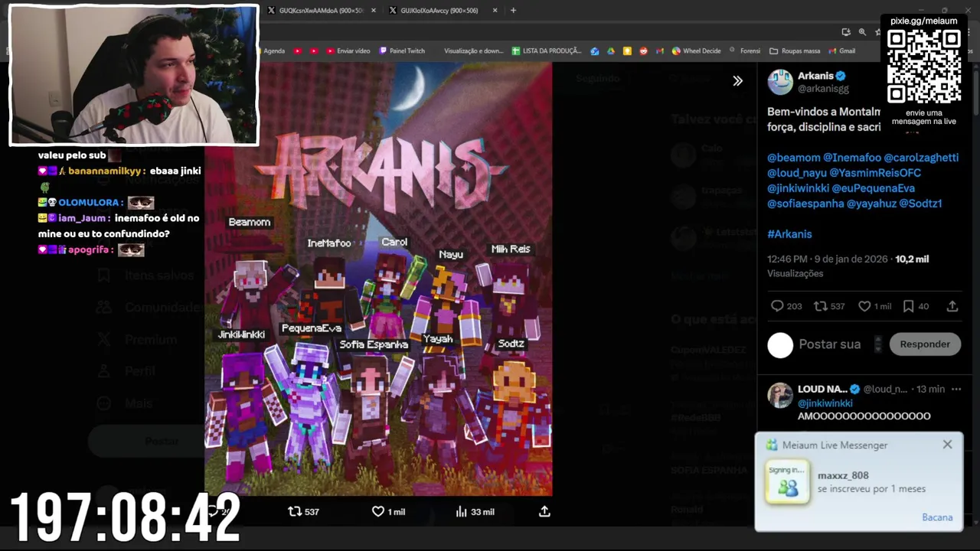This screenshot has height=551, width=980.
Task: Open the Roupas massa bookmark folder
Action: (795, 51)
